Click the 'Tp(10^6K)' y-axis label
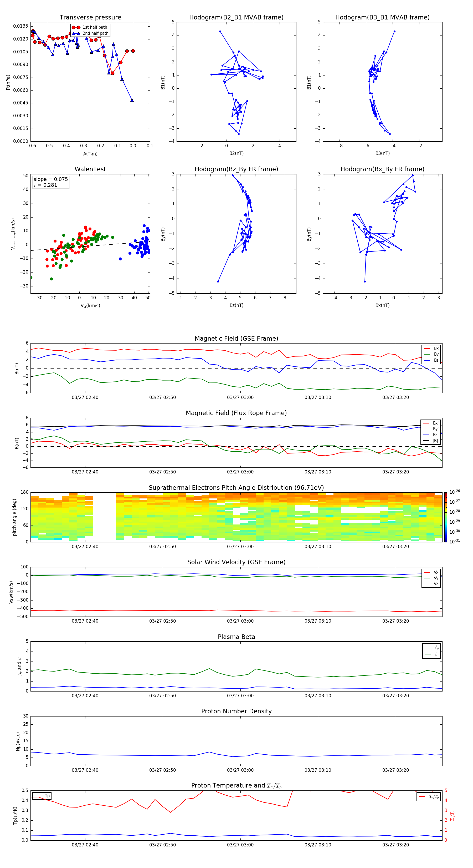Screen dimensions: 473x868 [x=16, y=815]
